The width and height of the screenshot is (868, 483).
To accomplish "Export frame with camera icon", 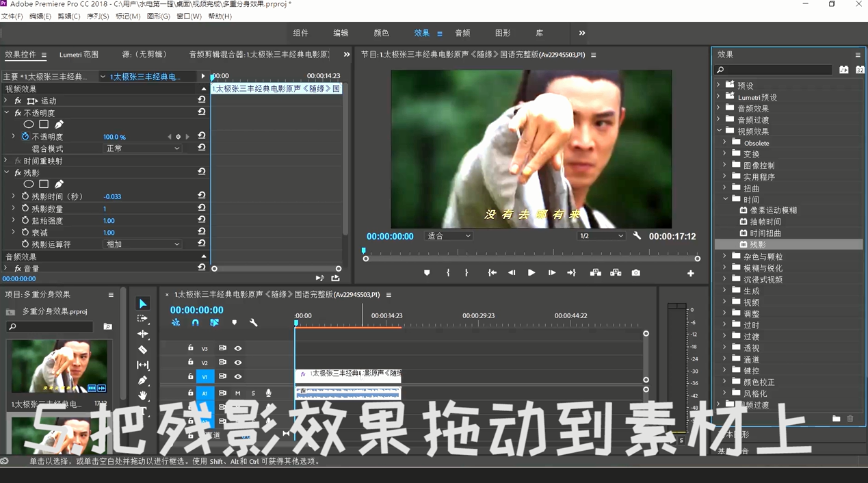I will (636, 273).
